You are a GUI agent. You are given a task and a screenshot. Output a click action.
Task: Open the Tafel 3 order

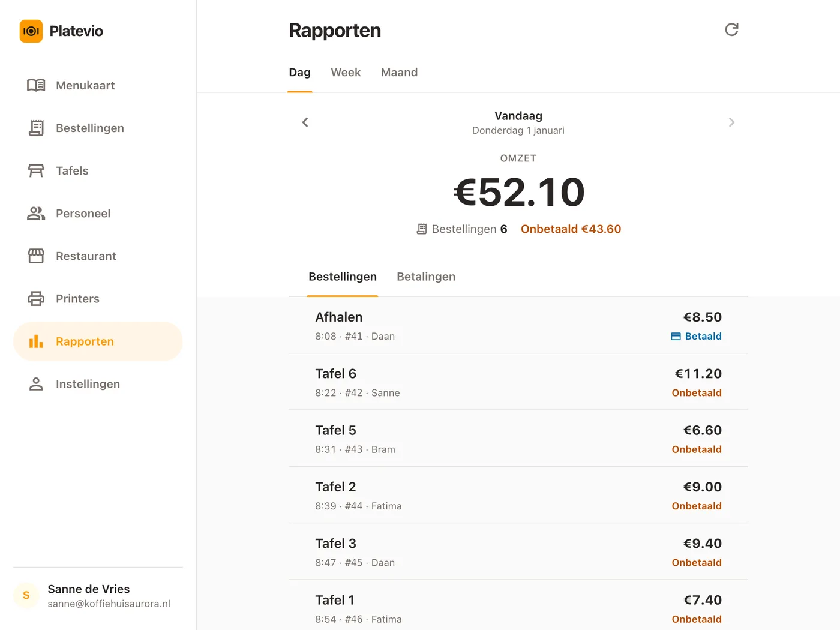pyautogui.click(x=518, y=551)
